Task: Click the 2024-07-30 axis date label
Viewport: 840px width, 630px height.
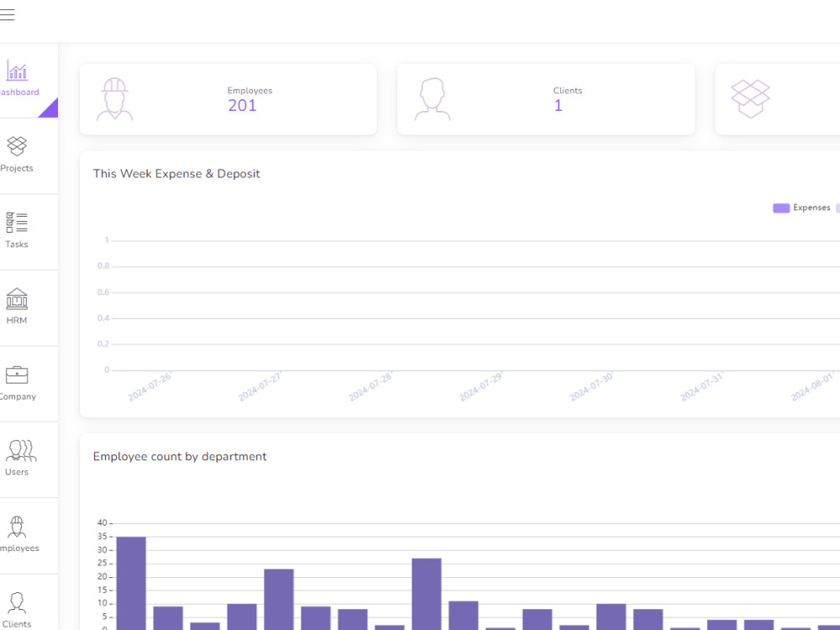Action: pyautogui.click(x=592, y=386)
